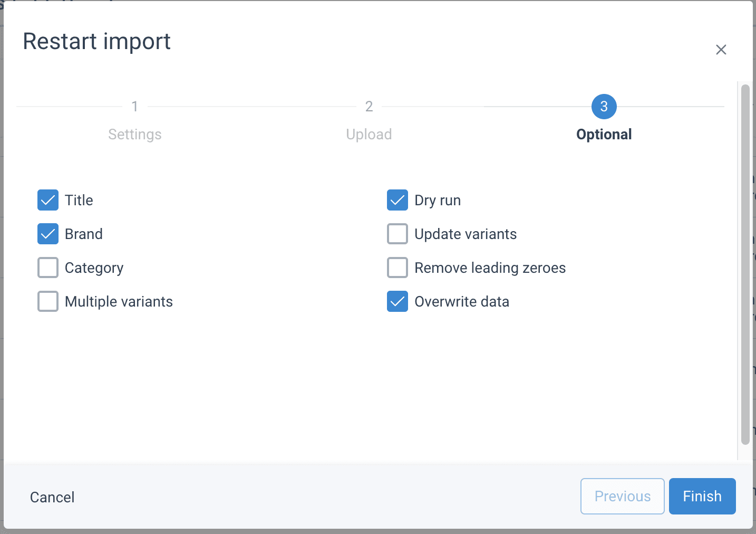Click the step 3 circle icon

[x=604, y=107]
